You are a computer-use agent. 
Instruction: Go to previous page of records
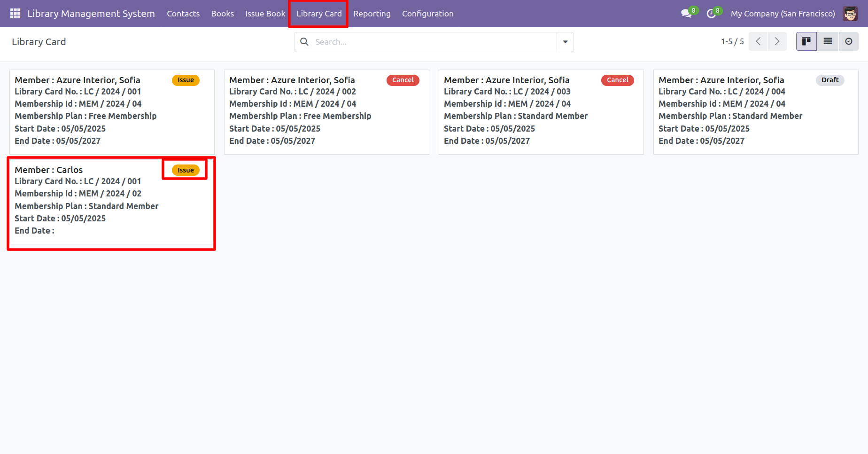(758, 41)
